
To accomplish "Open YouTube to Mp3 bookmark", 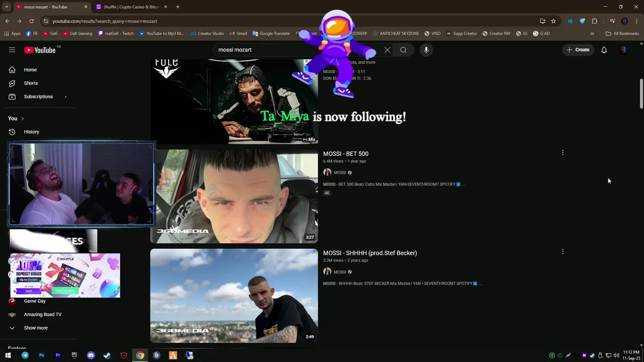I will point(161,34).
